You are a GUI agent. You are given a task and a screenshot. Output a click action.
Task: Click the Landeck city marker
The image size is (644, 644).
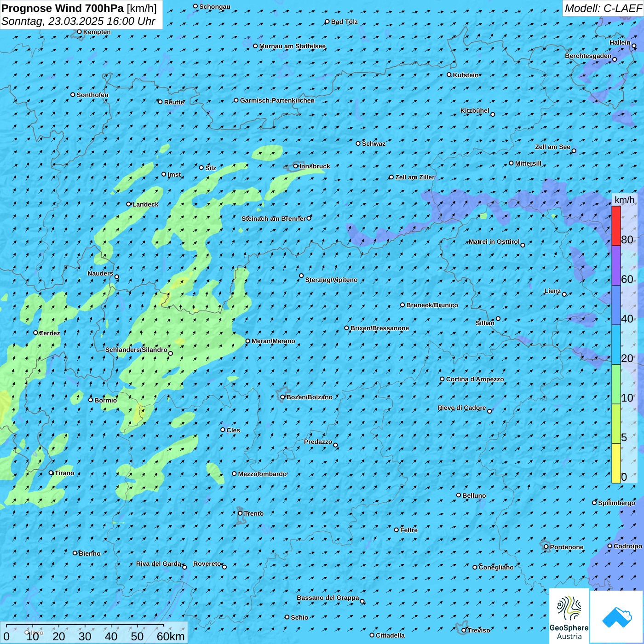(x=129, y=204)
